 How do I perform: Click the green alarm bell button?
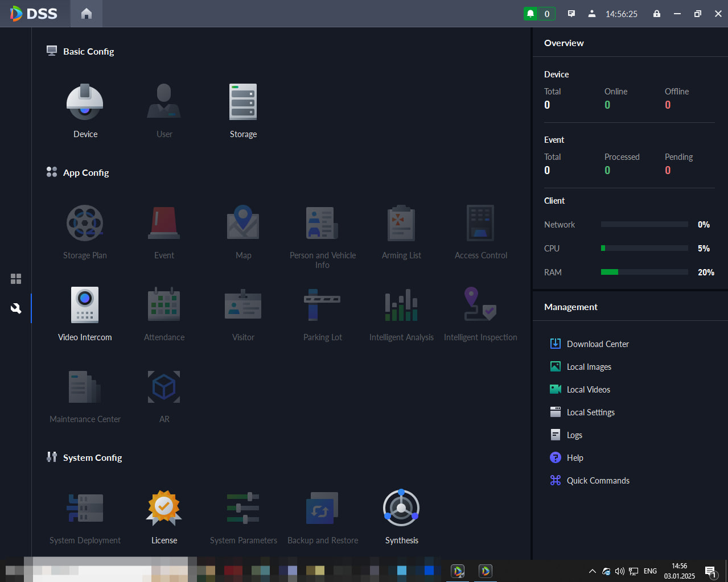pos(530,14)
